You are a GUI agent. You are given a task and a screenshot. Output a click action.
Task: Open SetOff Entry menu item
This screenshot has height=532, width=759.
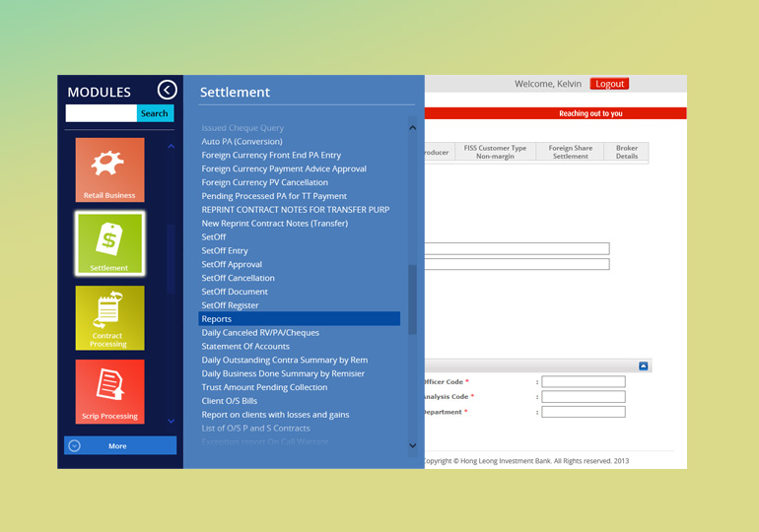point(225,251)
